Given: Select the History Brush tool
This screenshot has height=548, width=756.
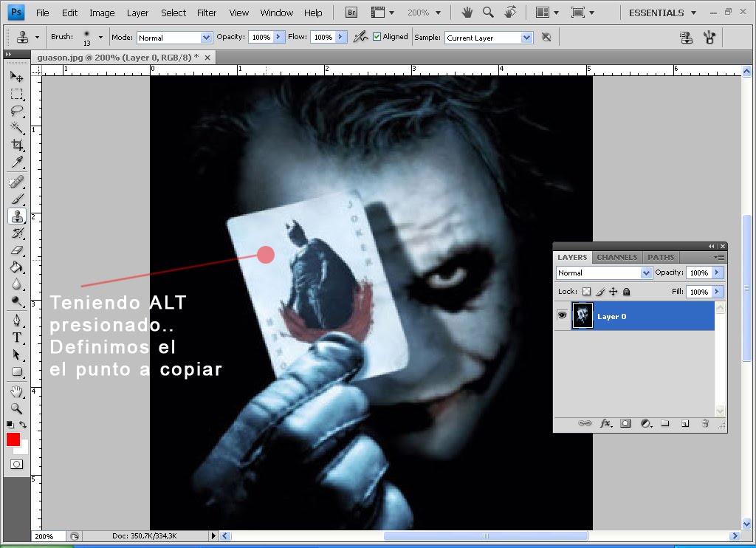Looking at the screenshot, I should 16,233.
